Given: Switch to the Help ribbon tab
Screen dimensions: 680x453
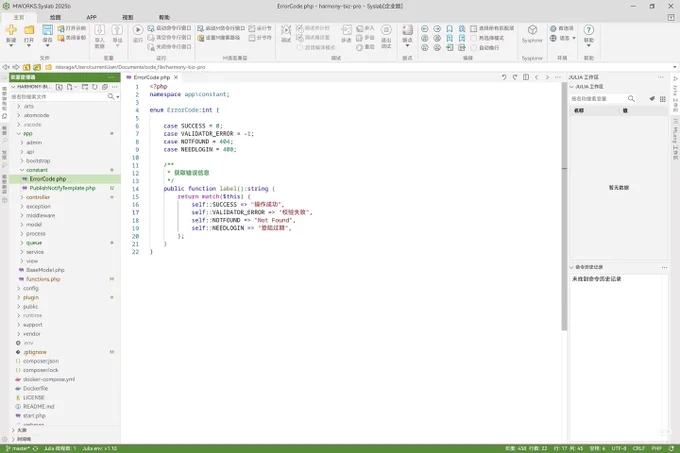Looking at the screenshot, I should (x=164, y=17).
